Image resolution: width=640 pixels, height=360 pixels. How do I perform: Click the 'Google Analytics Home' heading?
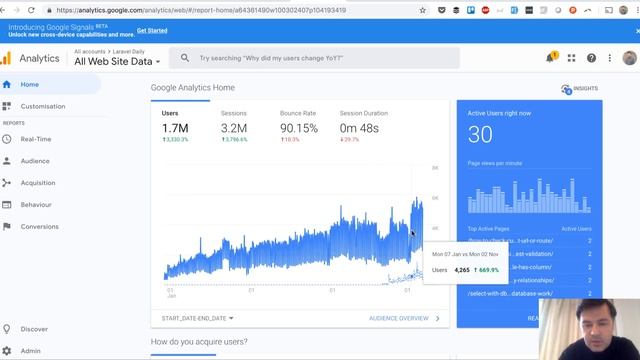pyautogui.click(x=193, y=87)
